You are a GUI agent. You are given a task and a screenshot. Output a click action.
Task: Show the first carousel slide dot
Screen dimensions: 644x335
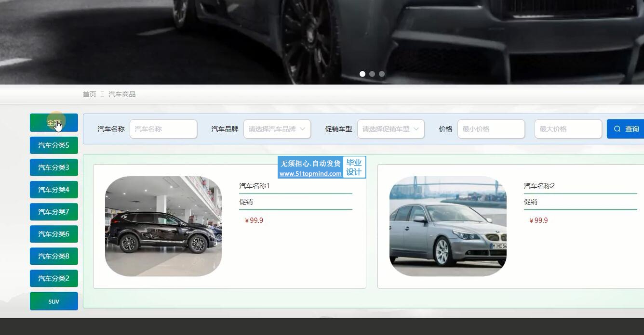click(362, 74)
